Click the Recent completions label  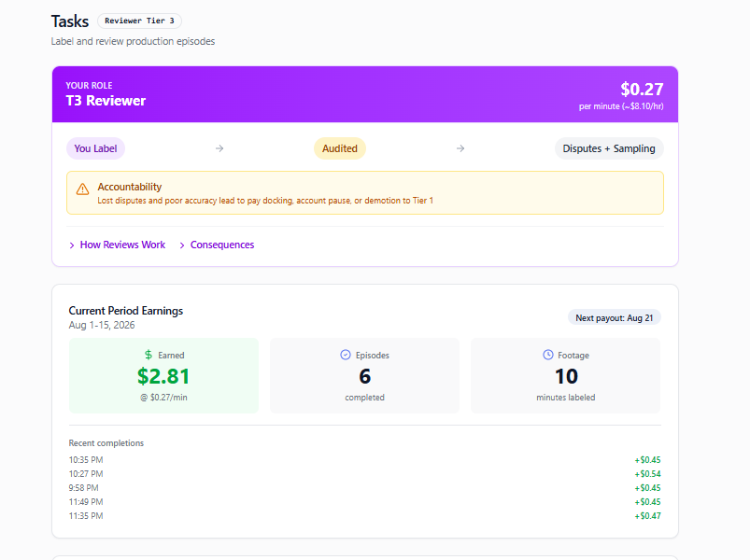(x=106, y=443)
